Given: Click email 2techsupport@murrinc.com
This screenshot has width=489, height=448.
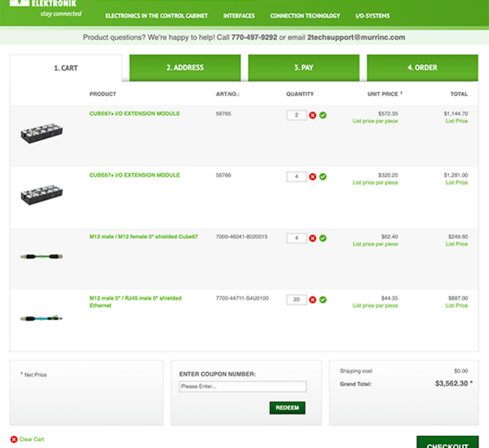Looking at the screenshot, I should coord(356,38).
